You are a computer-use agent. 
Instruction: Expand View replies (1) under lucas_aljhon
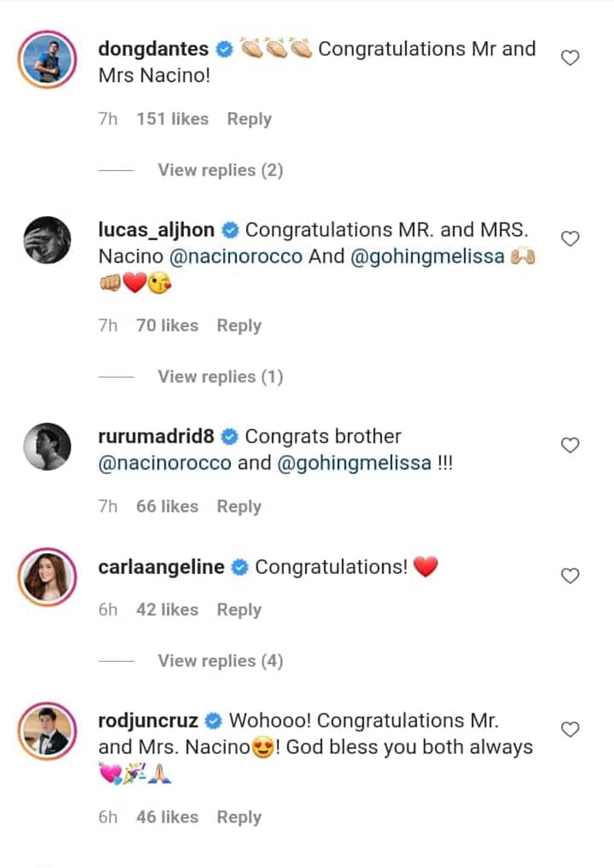tap(220, 377)
